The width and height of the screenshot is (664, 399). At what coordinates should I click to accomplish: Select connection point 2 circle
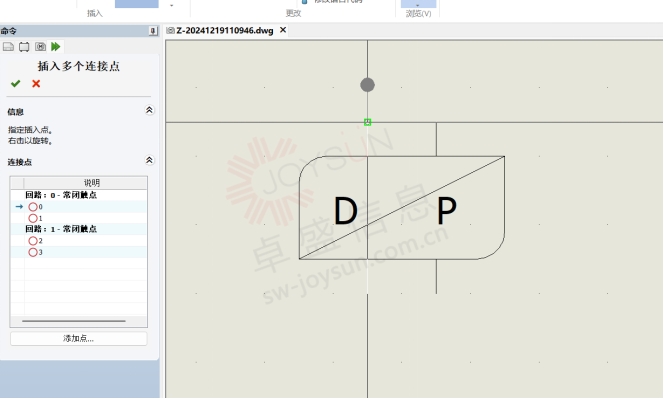click(33, 241)
